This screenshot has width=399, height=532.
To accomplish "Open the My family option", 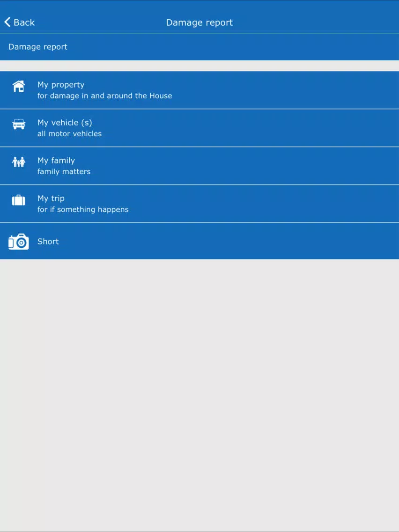I will coord(199,166).
